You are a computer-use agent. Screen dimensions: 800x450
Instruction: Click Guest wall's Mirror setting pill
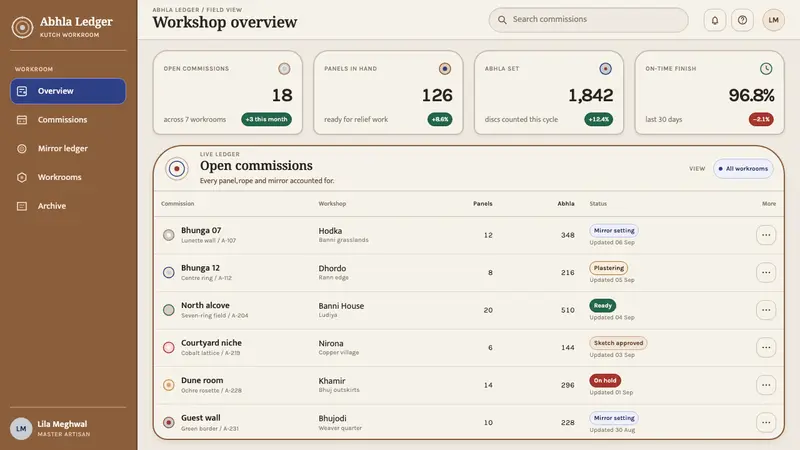[x=614, y=418]
